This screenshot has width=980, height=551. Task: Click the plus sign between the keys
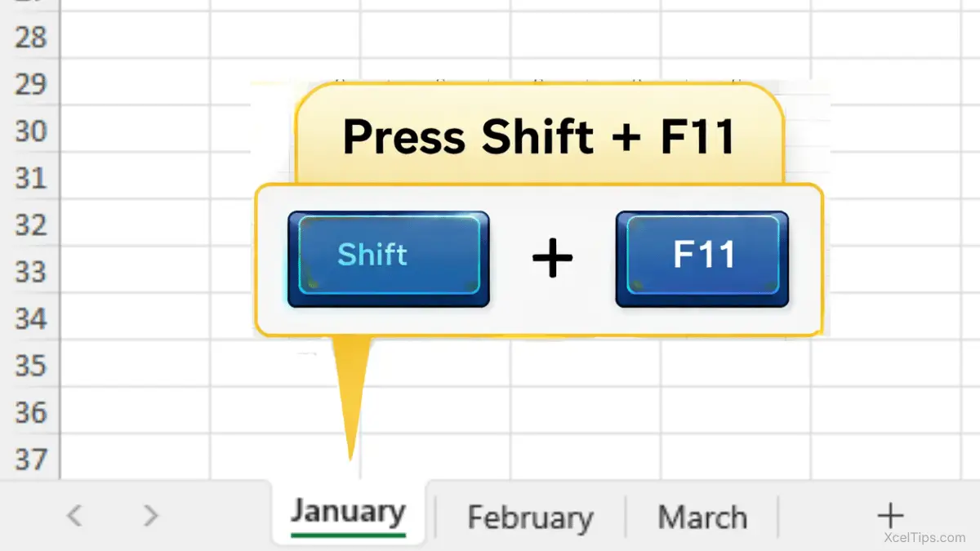point(553,260)
